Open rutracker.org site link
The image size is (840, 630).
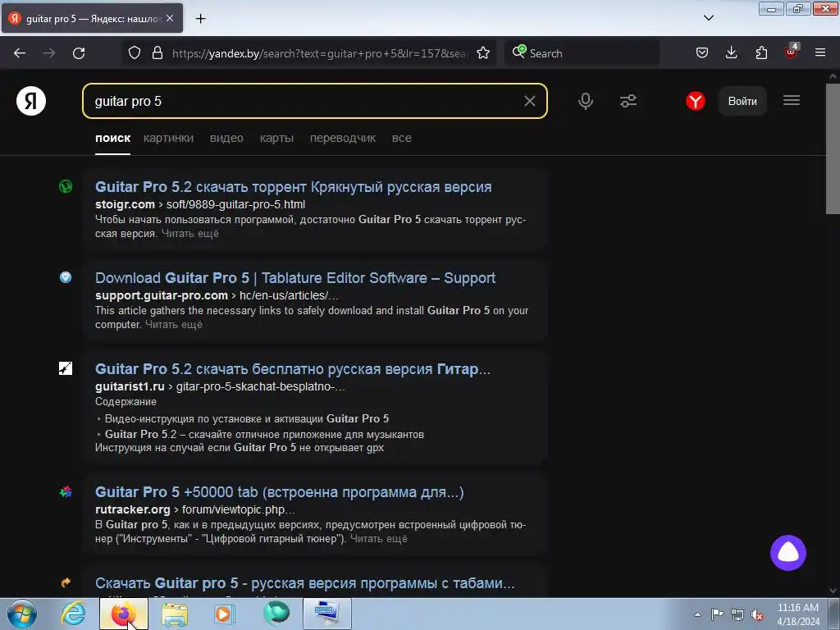132,510
